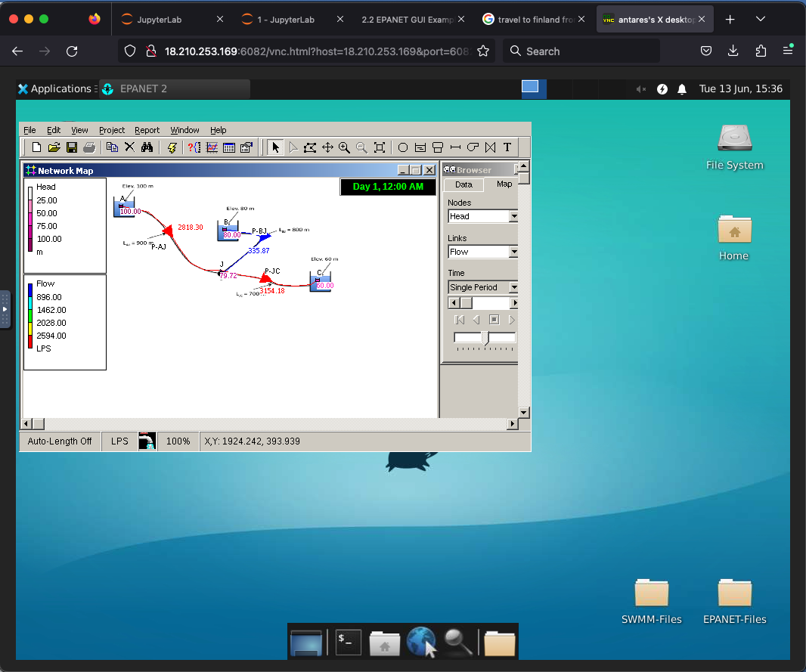Open SWMM-Files desktop folder
This screenshot has width=806, height=672.
point(651,602)
